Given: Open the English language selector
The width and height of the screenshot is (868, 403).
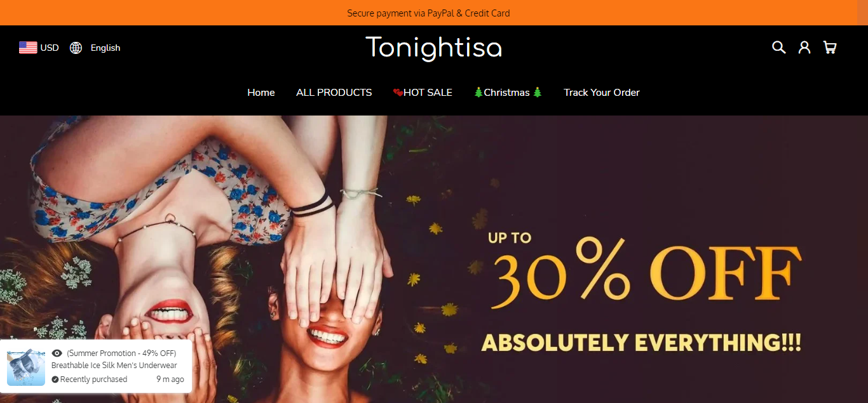Looking at the screenshot, I should (x=105, y=48).
